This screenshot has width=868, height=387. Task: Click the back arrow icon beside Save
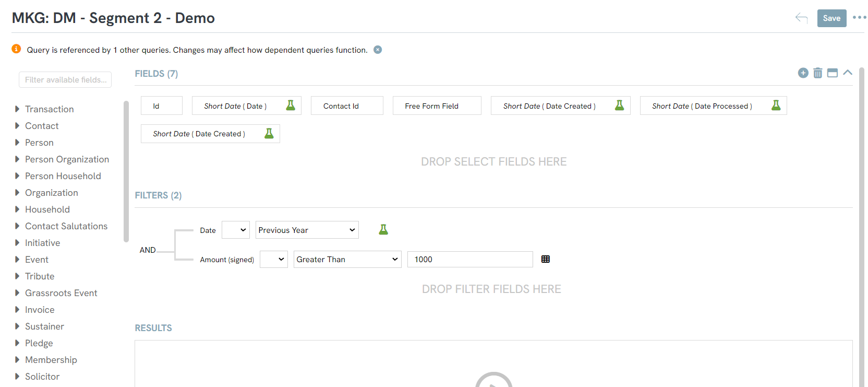tap(801, 18)
